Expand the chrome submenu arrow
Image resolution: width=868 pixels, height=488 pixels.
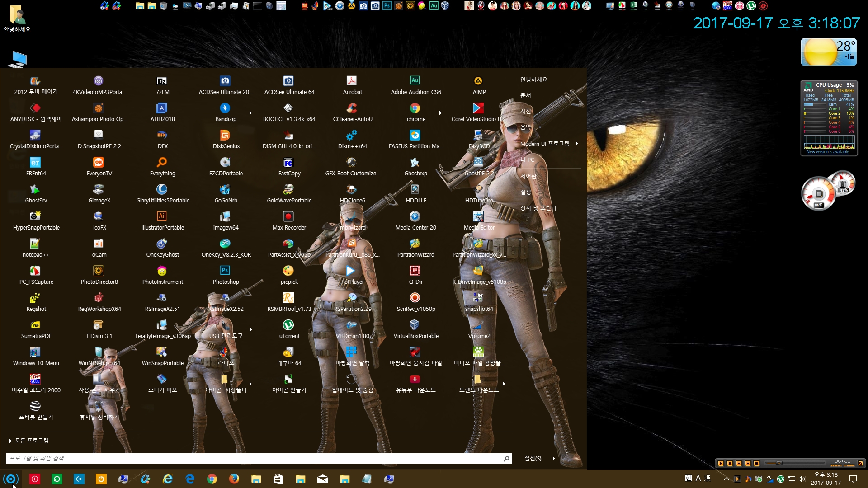coord(440,113)
